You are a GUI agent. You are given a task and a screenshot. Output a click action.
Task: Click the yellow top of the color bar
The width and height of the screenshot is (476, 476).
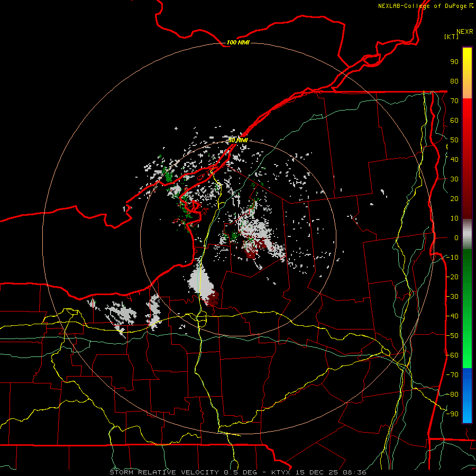point(467,58)
